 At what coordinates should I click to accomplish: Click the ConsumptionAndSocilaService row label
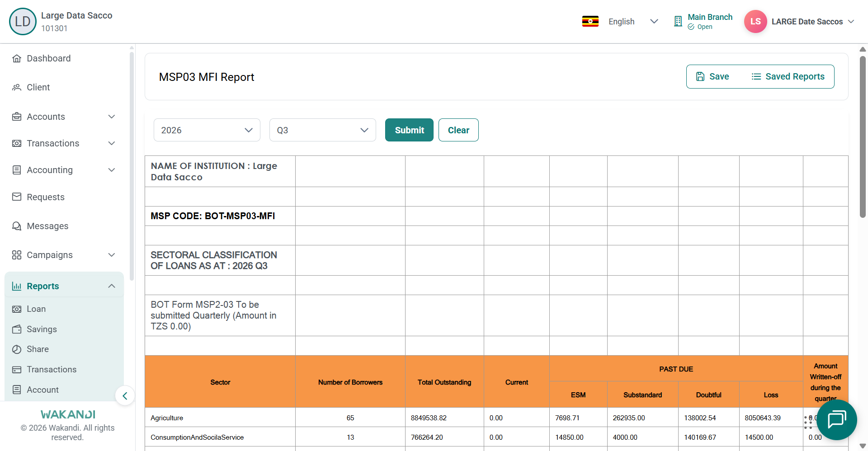point(197,437)
